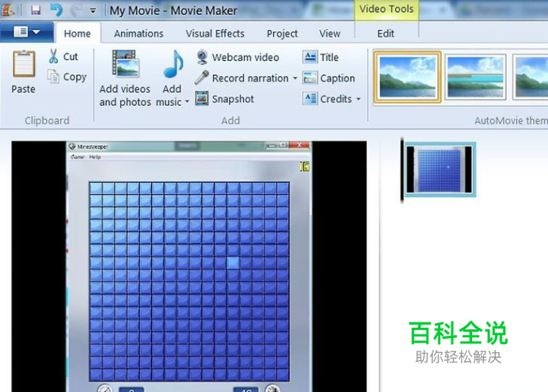Select the first highlighted AutoMovie theme thumbnail
The width and height of the screenshot is (548, 392).
[x=407, y=78]
